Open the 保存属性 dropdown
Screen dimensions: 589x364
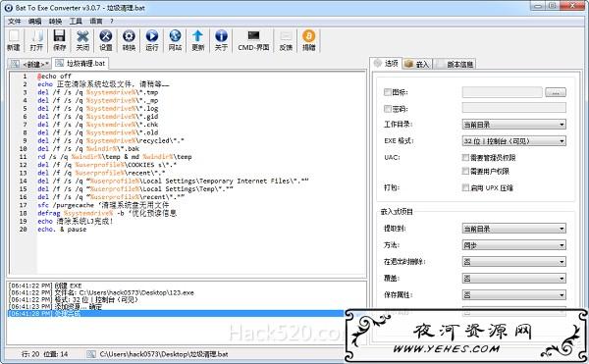pyautogui.click(x=513, y=294)
